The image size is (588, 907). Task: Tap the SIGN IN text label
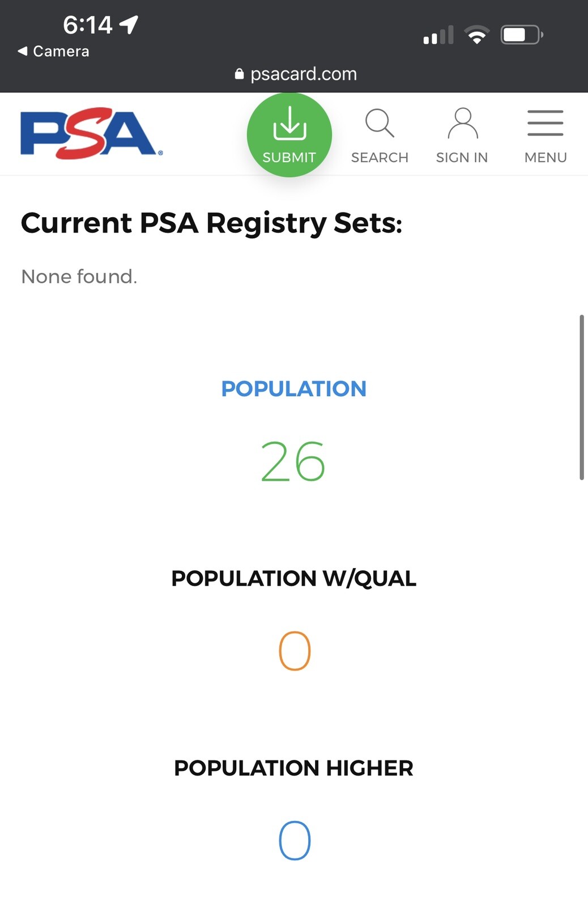[462, 158]
